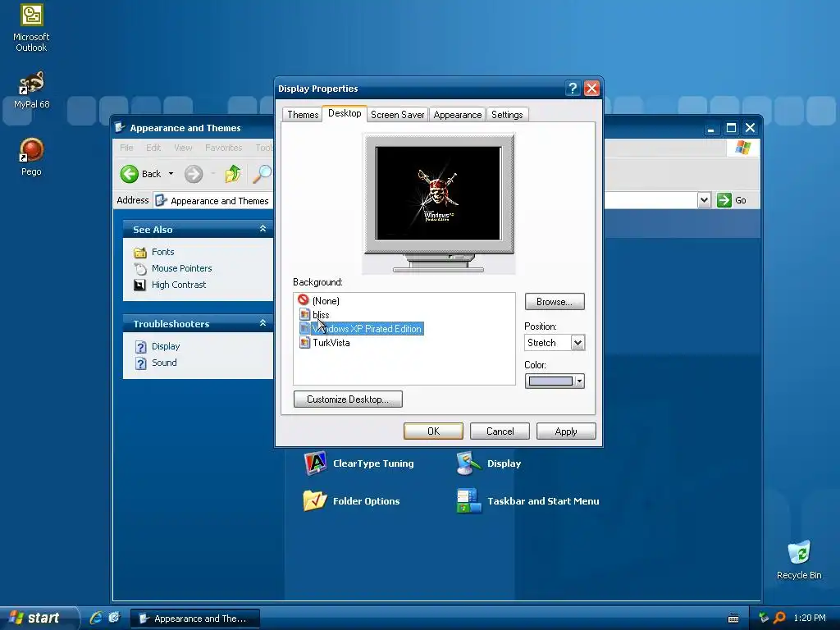The image size is (840, 630).
Task: Click the help question mark in Display Properties
Action: [573, 89]
